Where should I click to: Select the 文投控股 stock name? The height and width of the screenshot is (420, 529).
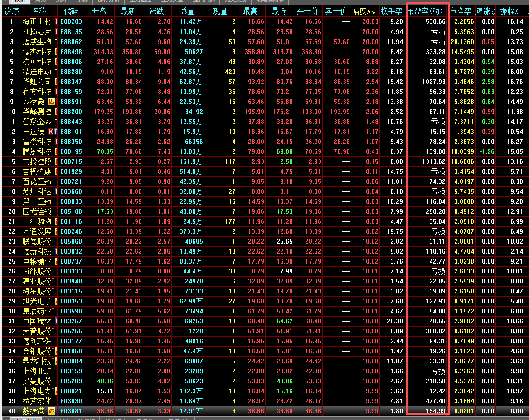37,162
